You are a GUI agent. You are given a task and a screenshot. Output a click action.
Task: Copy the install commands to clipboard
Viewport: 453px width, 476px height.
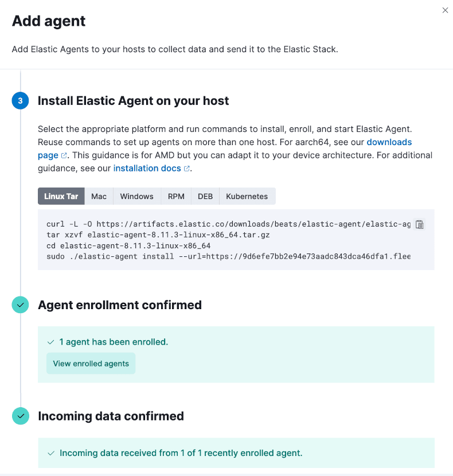pyautogui.click(x=419, y=225)
